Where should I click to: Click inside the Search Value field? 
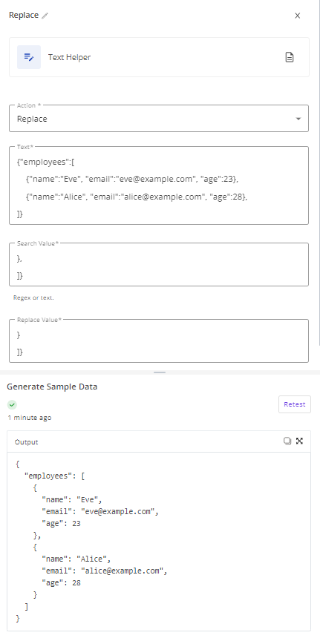pos(159,264)
